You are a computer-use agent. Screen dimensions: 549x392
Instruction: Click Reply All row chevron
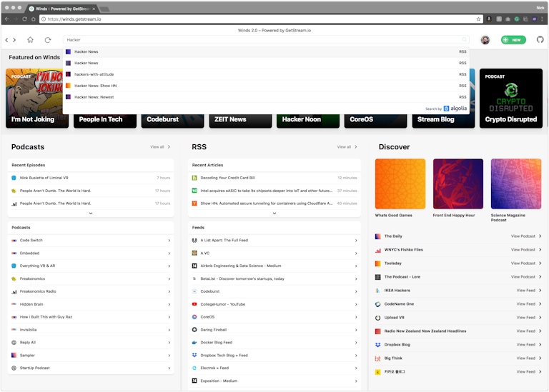[x=169, y=343]
